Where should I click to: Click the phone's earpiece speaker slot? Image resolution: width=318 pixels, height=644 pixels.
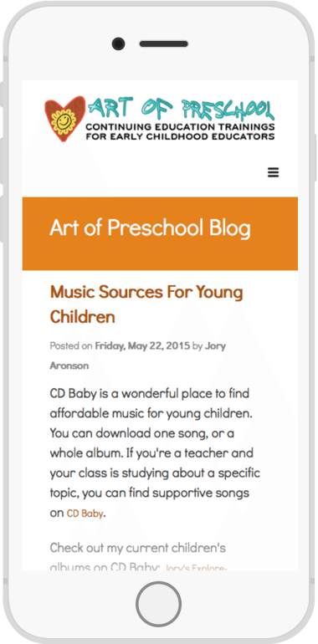[163, 43]
